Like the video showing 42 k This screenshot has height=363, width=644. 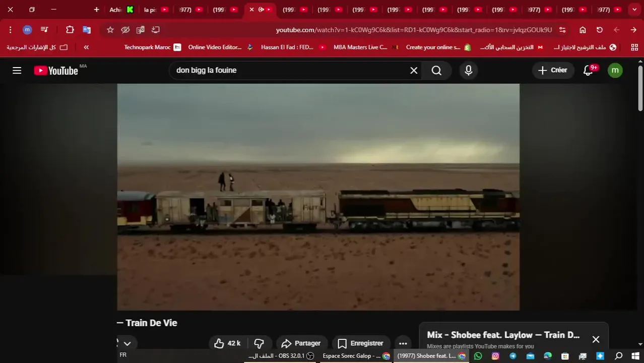tap(227, 343)
